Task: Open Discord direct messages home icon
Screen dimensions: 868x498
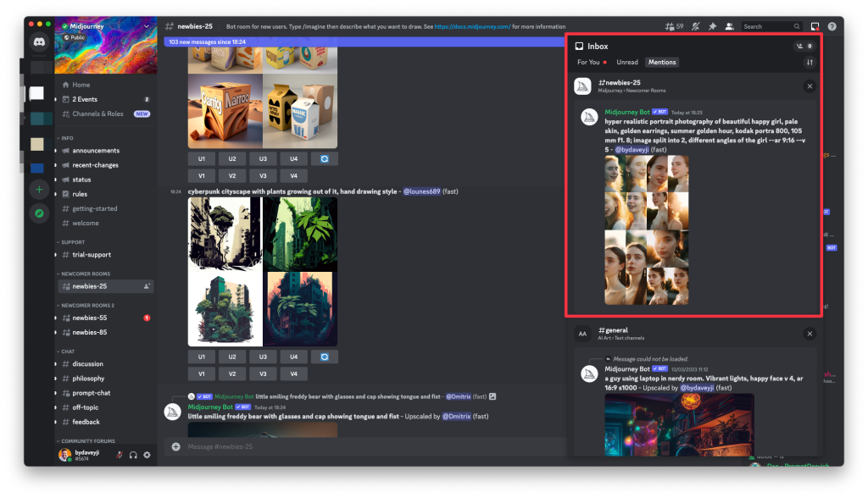Action: (x=39, y=42)
